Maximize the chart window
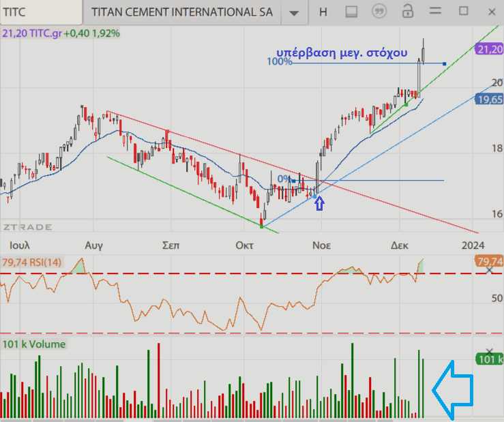The width and height of the screenshot is (504, 422). [x=464, y=12]
